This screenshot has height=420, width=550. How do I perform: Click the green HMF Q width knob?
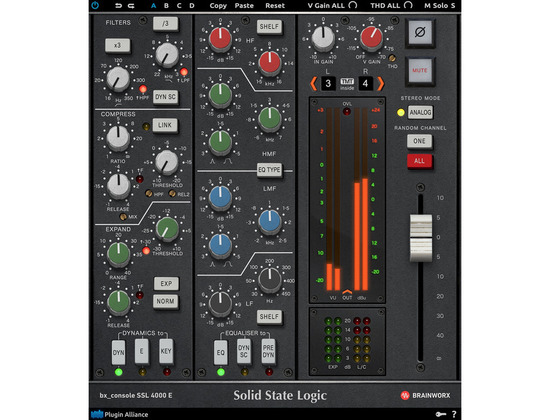click(220, 142)
